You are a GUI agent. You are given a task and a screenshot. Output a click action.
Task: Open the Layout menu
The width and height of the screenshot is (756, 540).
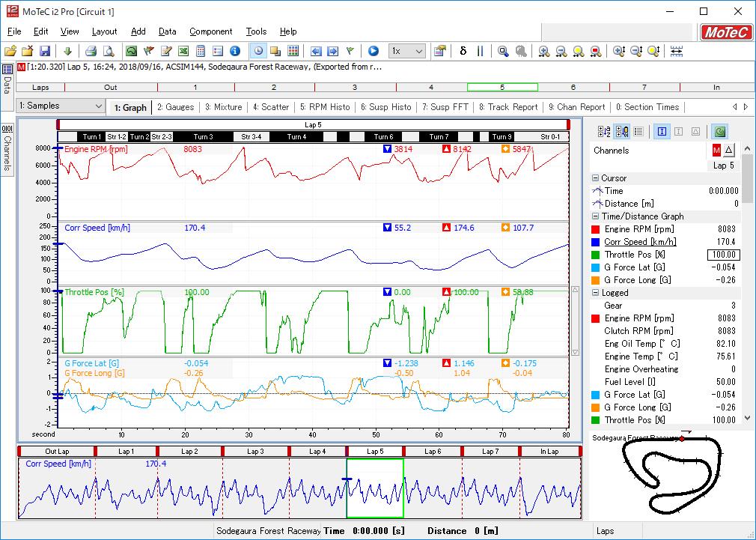point(104,31)
